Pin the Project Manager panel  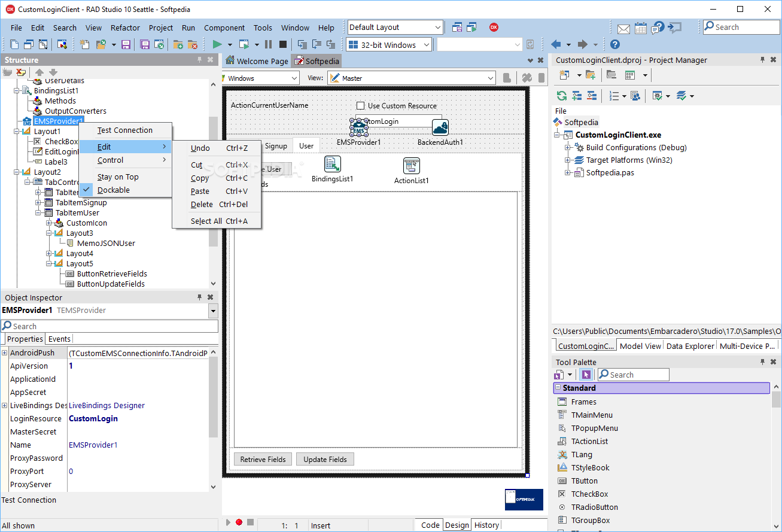click(x=763, y=60)
